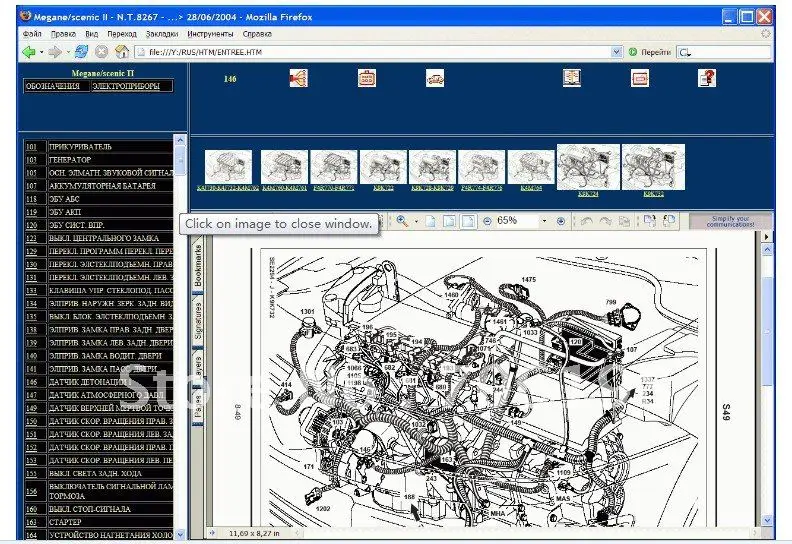This screenshot has height=544, width=792.
Task: Select ГЕНЕРАТОР in component list
Action: click(x=98, y=160)
